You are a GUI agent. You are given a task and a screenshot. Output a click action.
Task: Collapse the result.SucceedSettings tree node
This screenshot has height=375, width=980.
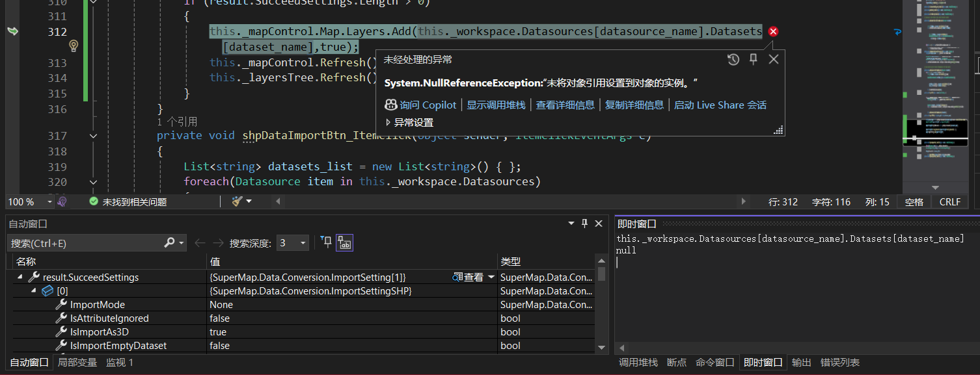[20, 277]
